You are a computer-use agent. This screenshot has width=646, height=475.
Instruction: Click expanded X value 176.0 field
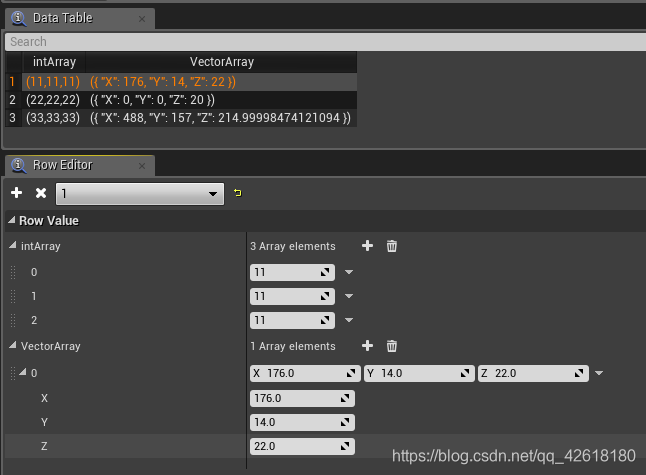[x=302, y=398]
